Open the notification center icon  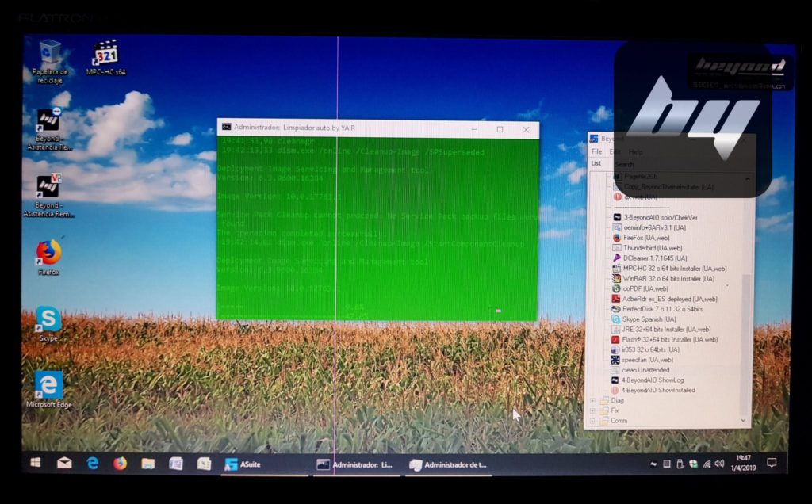point(771,463)
